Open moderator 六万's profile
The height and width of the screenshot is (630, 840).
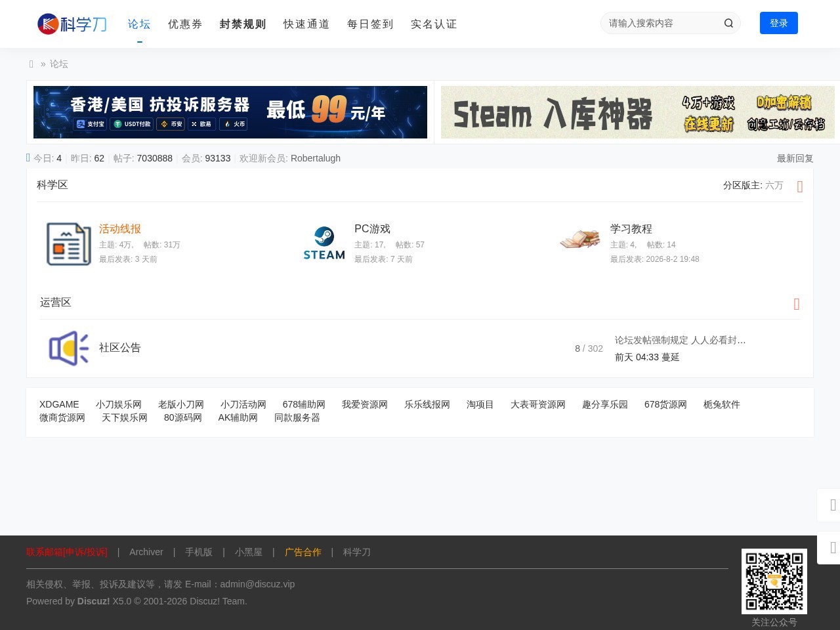point(774,186)
